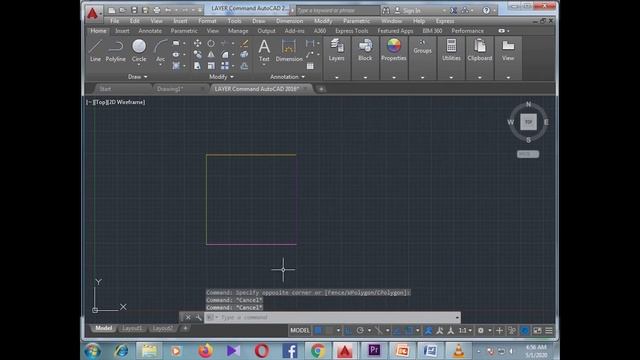Open the Rectangle tool dropdown arrow
Screen dimensions: 640x360
184,43
